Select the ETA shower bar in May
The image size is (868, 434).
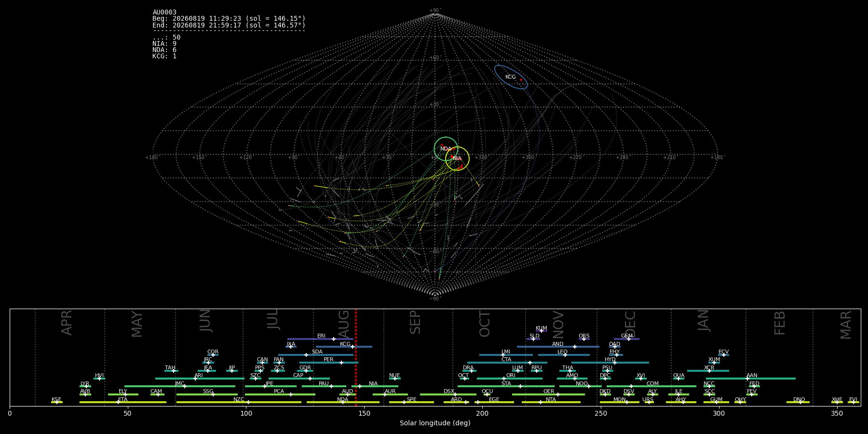point(123,402)
